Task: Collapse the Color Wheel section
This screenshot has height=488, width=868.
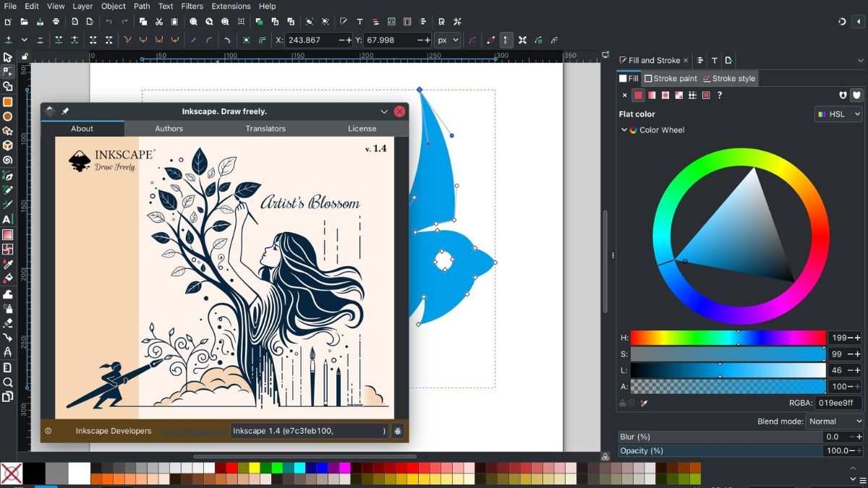Action: point(624,130)
